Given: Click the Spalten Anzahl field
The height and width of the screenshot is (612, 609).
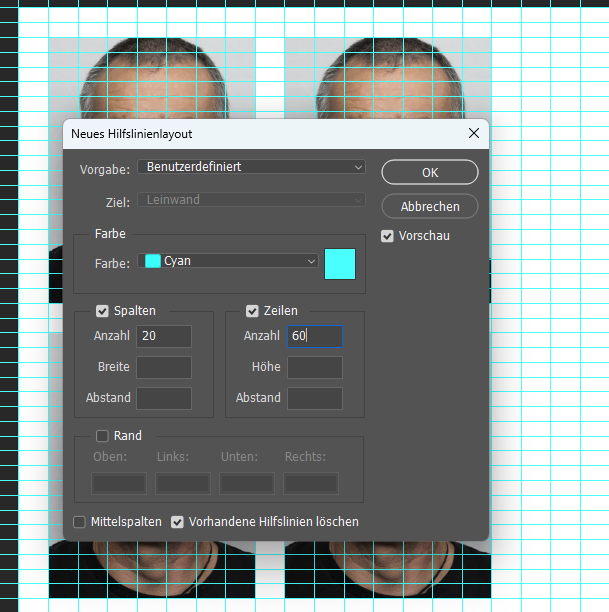Looking at the screenshot, I should [164, 336].
